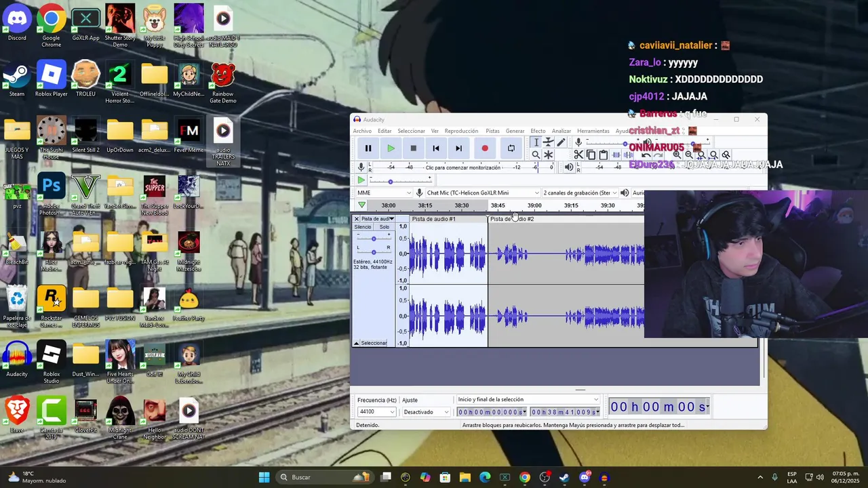Click the Zoom Out magnifier icon
Screen dimensions: 868x488
[689, 155]
